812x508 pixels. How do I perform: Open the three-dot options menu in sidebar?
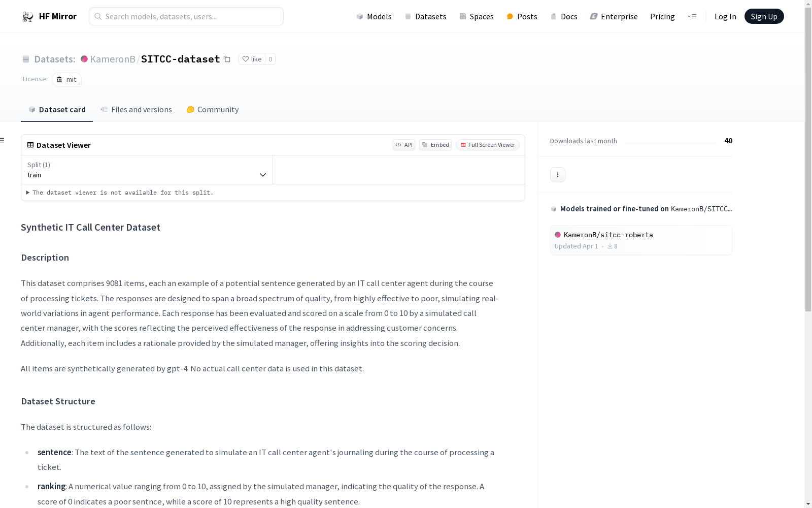point(558,175)
